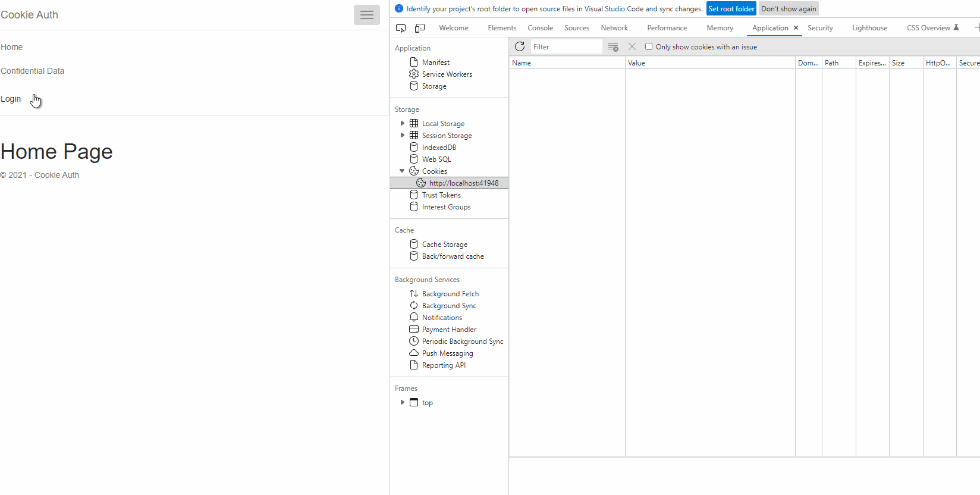Delete selected cookie X icon
This screenshot has height=495, width=980.
(632, 46)
